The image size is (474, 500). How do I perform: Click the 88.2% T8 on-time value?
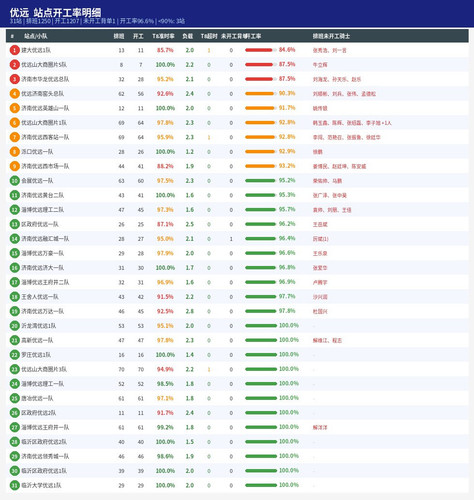165,166
